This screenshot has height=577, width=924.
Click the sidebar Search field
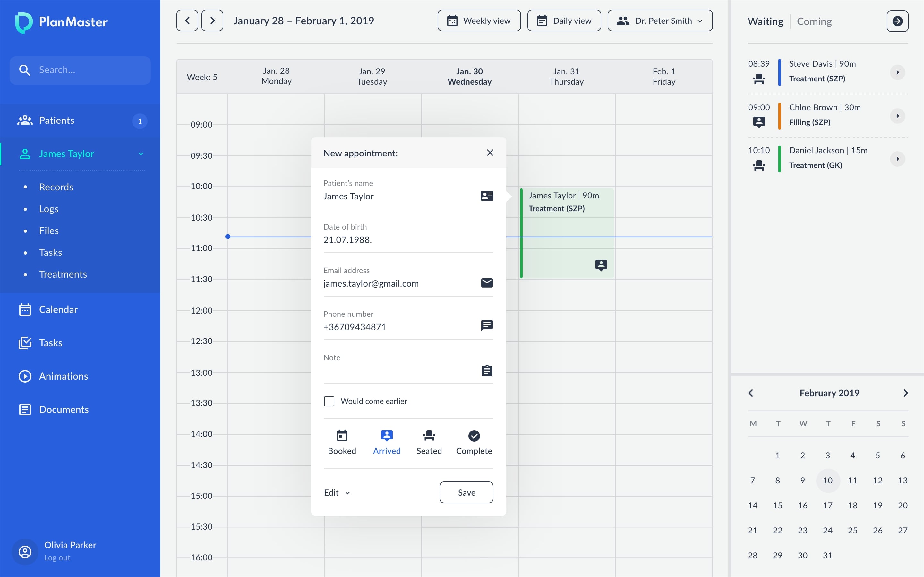click(x=80, y=70)
